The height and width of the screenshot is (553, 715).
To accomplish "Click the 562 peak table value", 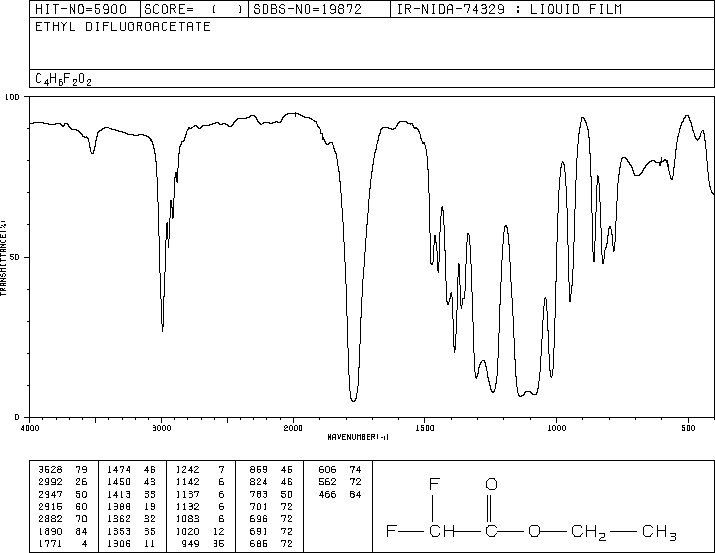I will coord(327,482).
